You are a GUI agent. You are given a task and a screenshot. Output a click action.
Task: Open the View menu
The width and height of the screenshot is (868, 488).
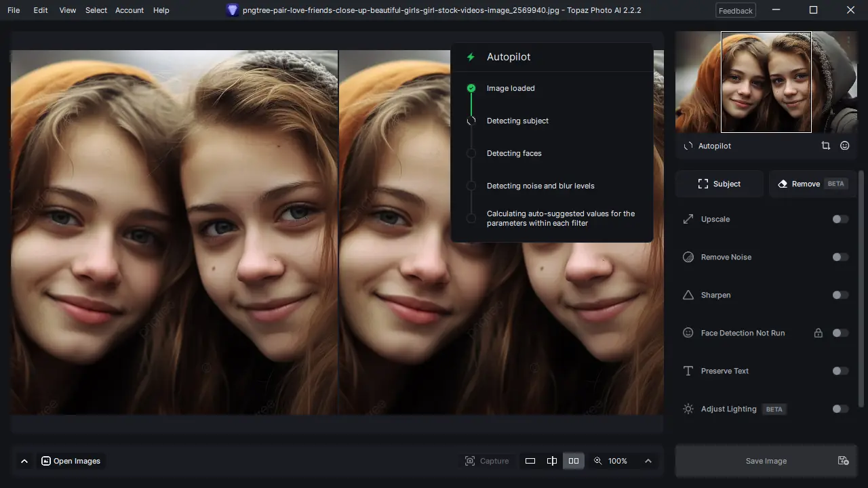67,10
